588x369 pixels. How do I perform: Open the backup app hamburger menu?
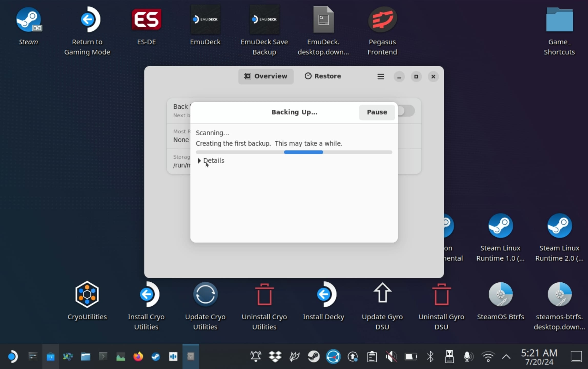coord(380,77)
